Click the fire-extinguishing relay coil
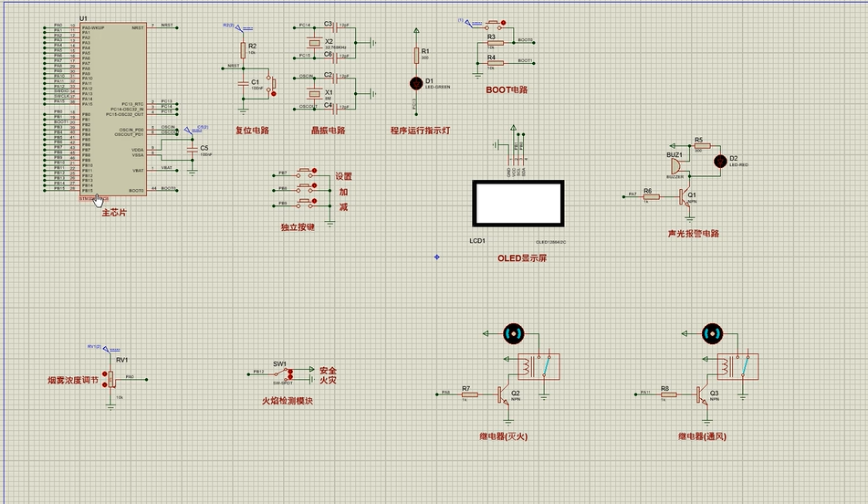The width and height of the screenshot is (868, 504). (527, 367)
